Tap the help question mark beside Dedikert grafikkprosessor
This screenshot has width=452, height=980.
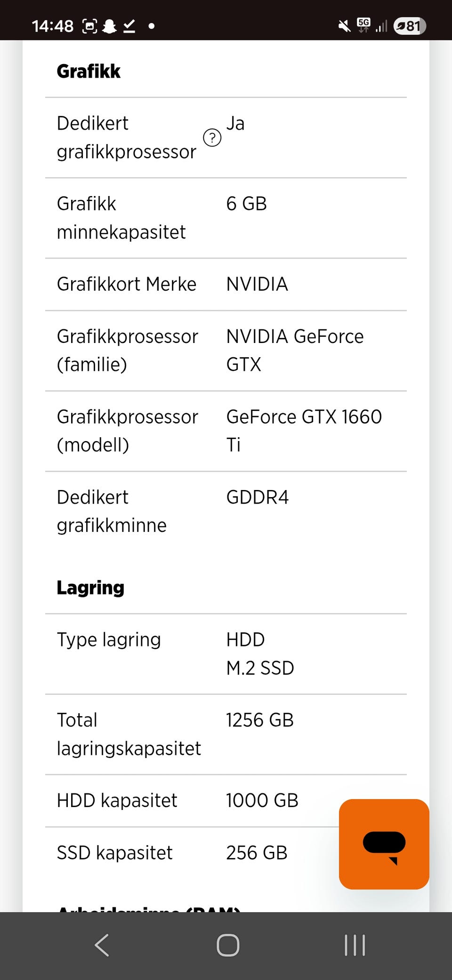[212, 138]
